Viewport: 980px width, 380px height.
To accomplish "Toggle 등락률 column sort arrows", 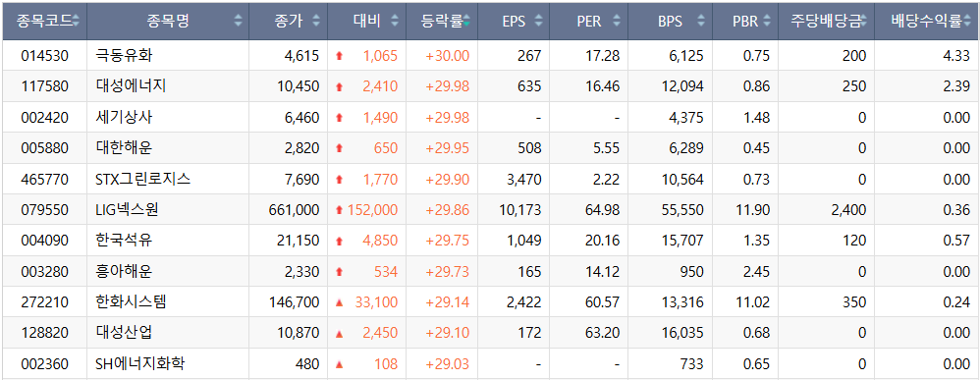I will 466,22.
